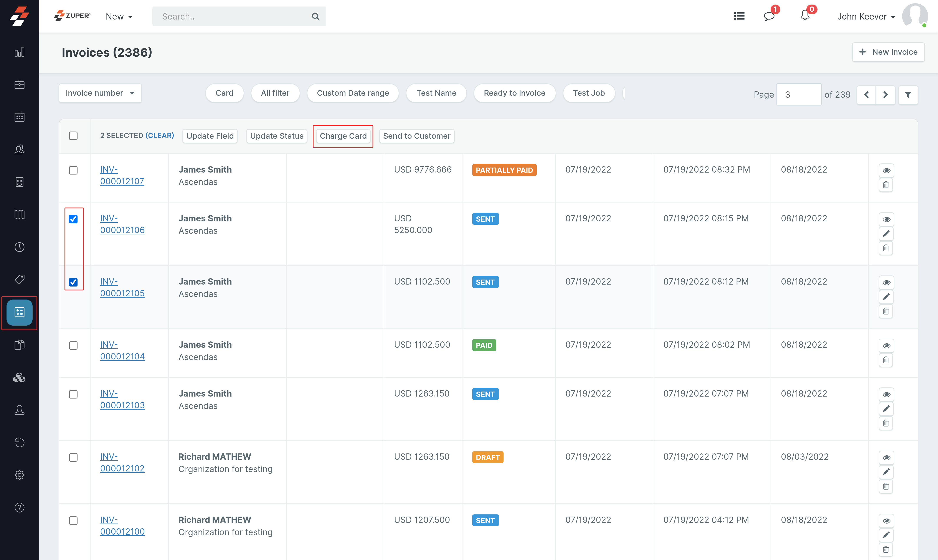Toggle the select-all header checkbox
938x560 pixels.
pos(73,136)
